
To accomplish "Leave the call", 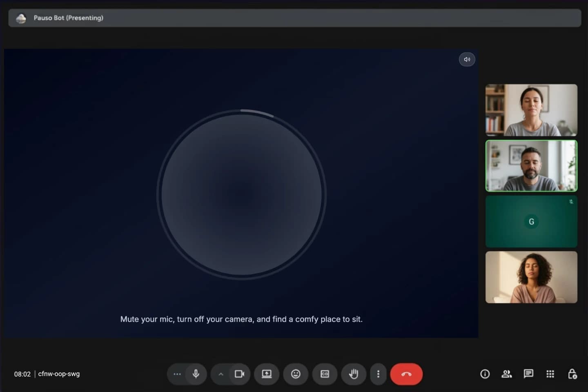I will coord(406,374).
